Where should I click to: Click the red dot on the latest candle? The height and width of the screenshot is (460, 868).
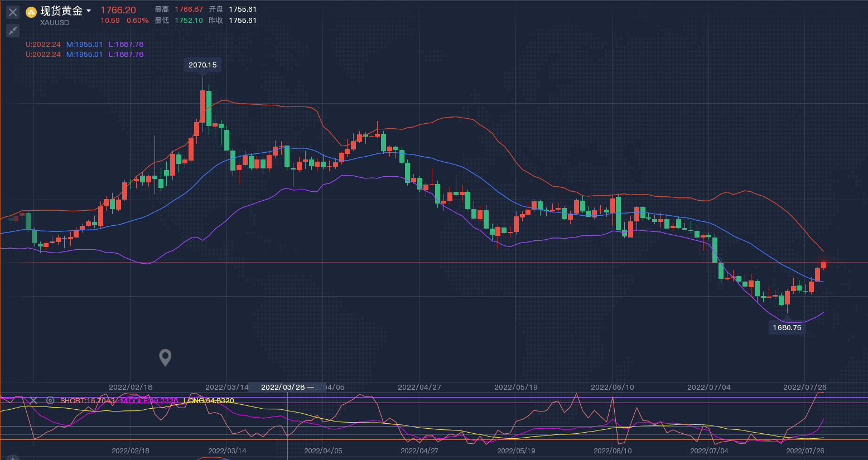(823, 264)
